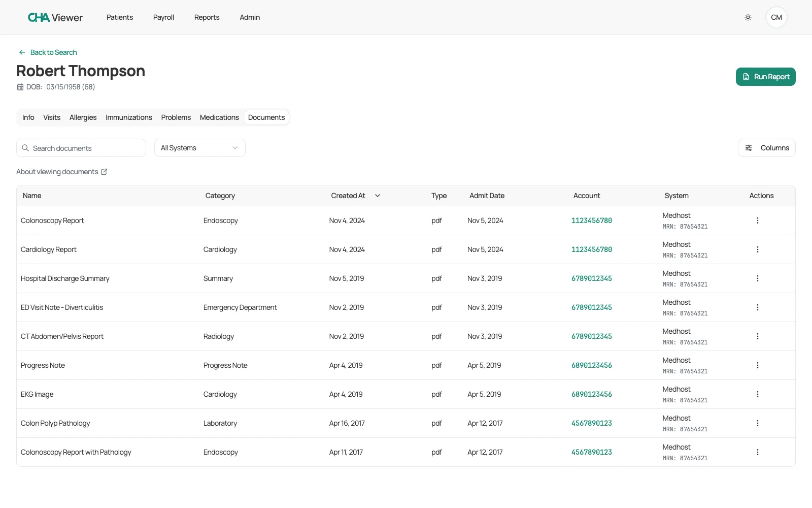Switch to the Allergies tab

(83, 117)
